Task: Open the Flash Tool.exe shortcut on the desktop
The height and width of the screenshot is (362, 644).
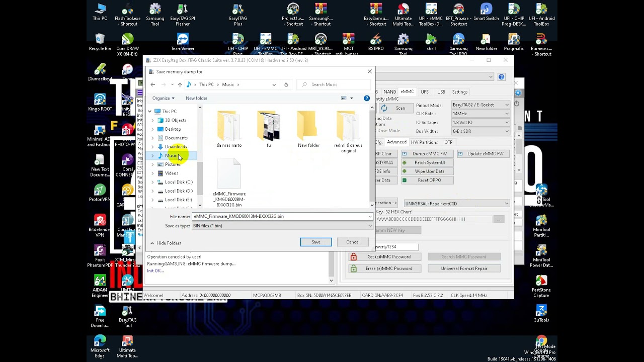Action: coord(127,15)
